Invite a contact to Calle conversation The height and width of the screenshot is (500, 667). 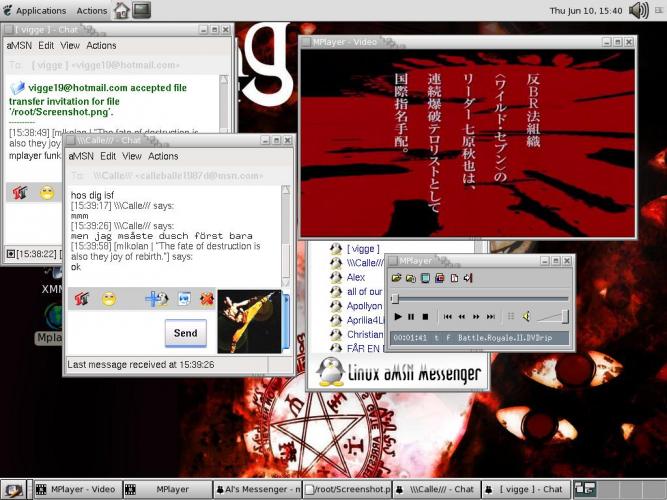click(x=156, y=298)
